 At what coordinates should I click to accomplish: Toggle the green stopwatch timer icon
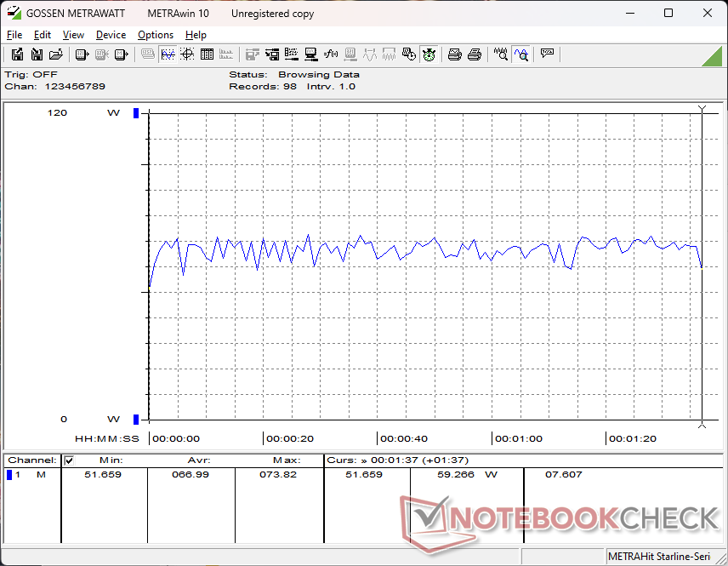pos(429,54)
